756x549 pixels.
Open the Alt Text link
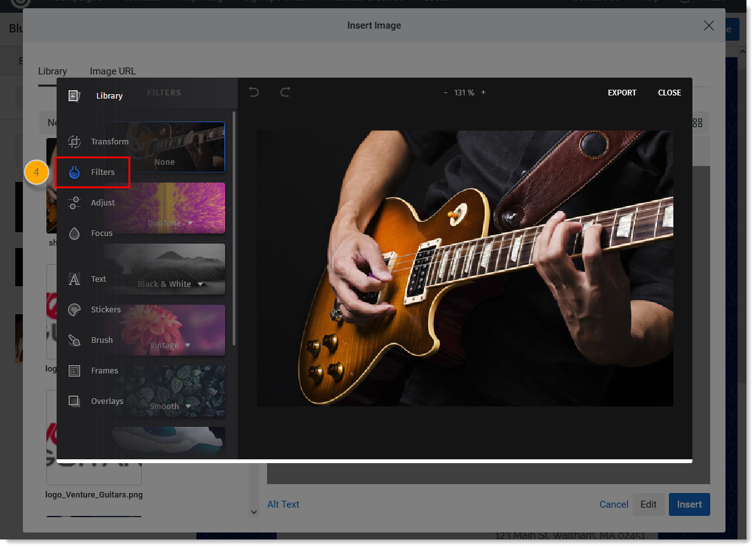coord(283,504)
